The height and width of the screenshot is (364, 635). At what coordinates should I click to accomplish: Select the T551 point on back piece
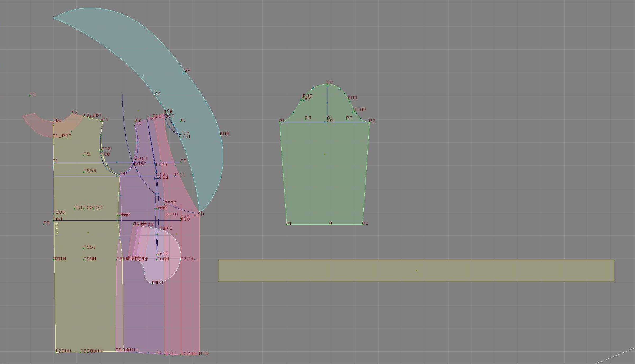pyautogui.click(x=84, y=248)
